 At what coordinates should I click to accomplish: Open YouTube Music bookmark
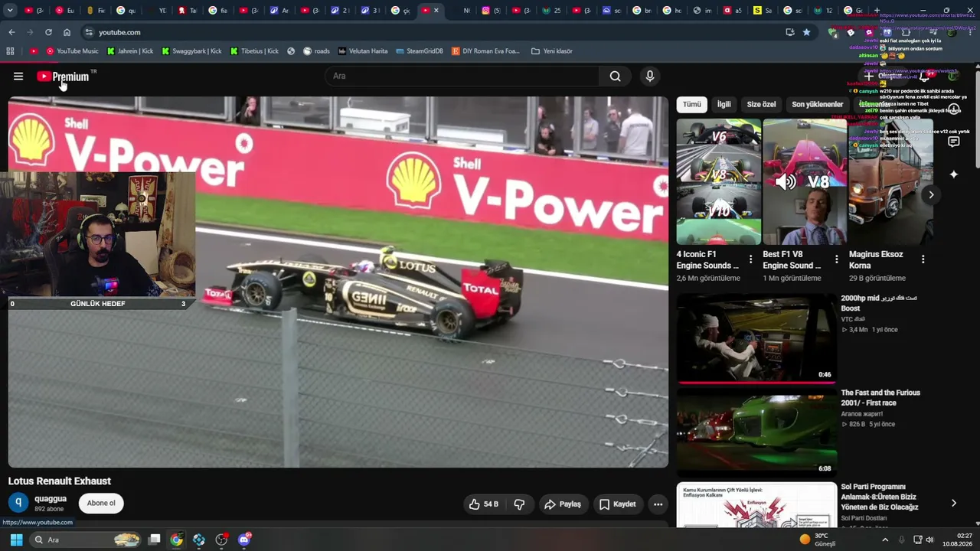pyautogui.click(x=73, y=51)
